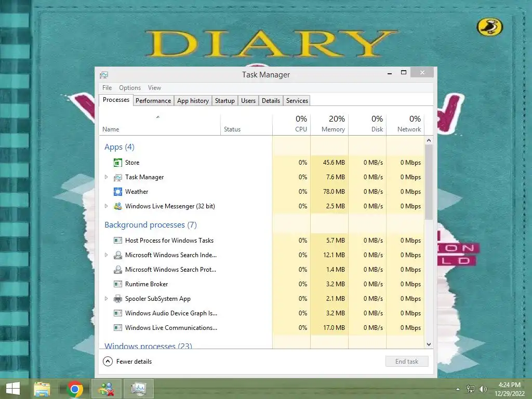This screenshot has height=399, width=532.
Task: Click the Microsoft Windows Search Indexer icon
Action: [x=118, y=255]
